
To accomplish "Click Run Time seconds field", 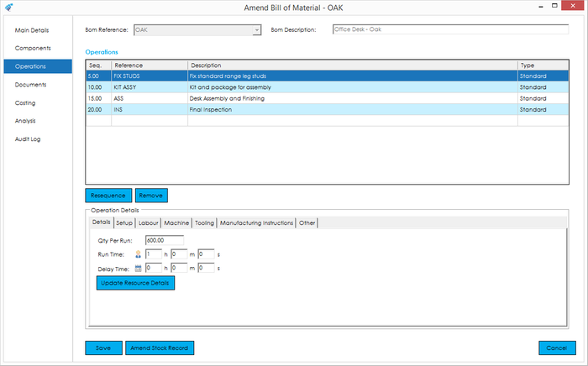I will pyautogui.click(x=206, y=254).
